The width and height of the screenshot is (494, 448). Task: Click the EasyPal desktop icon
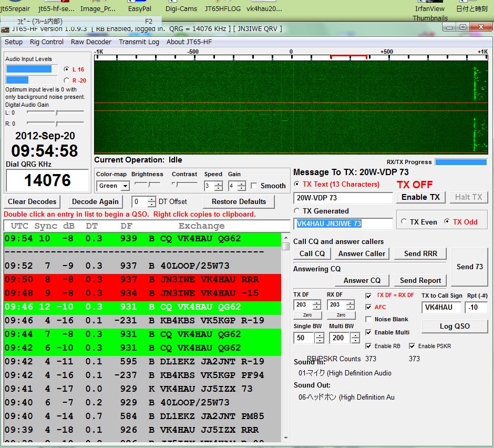(x=139, y=6)
